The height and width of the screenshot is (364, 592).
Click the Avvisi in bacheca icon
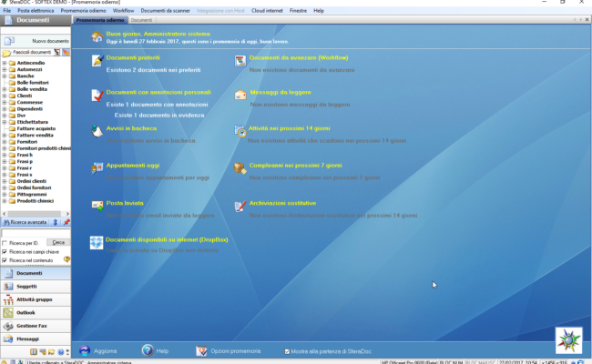97,131
